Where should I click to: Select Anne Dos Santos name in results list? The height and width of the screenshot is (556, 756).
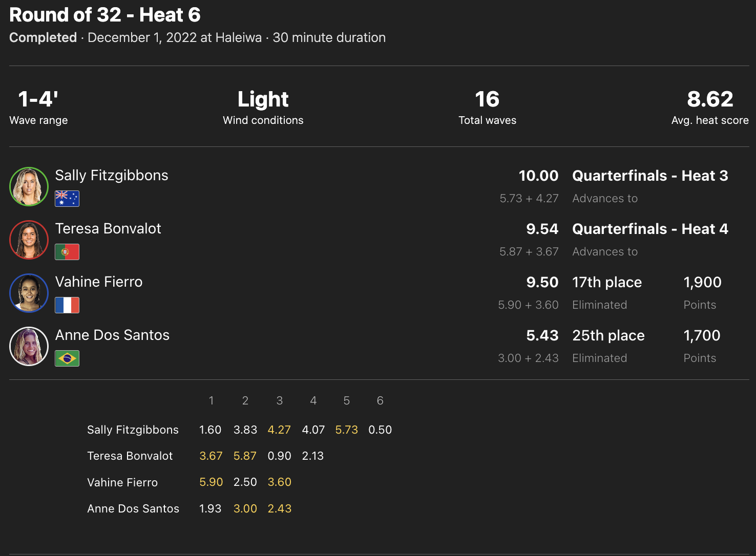(112, 335)
